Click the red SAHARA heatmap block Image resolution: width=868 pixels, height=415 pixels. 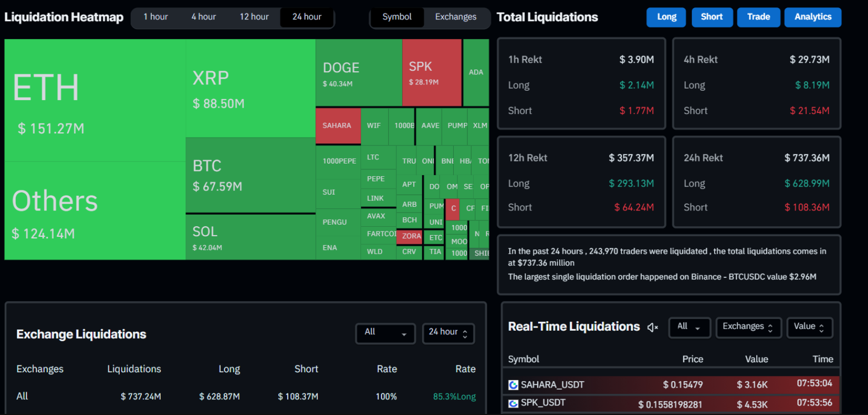338,126
